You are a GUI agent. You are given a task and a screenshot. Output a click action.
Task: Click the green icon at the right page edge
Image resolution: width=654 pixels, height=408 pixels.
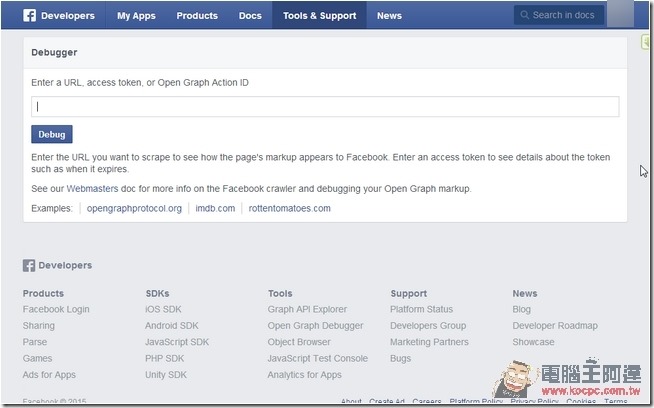pyautogui.click(x=647, y=43)
